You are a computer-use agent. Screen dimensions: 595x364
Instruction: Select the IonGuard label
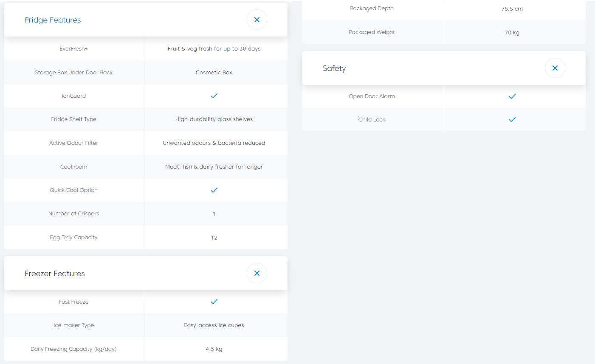[73, 96]
